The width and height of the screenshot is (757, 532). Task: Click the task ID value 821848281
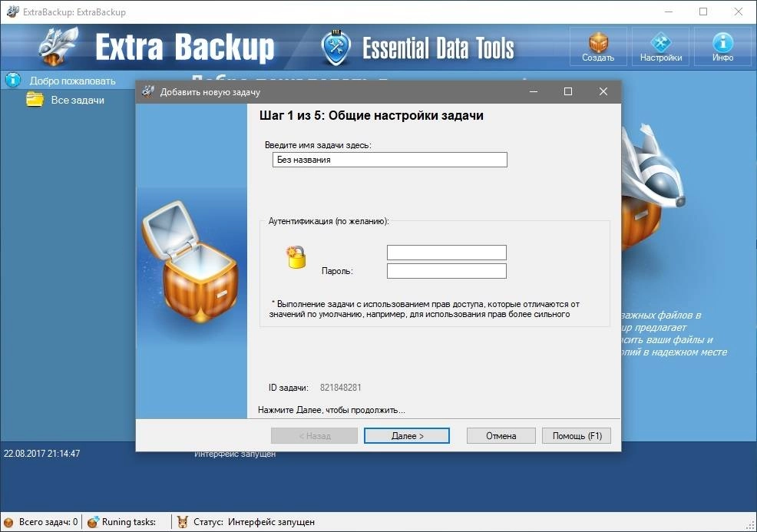click(x=340, y=387)
